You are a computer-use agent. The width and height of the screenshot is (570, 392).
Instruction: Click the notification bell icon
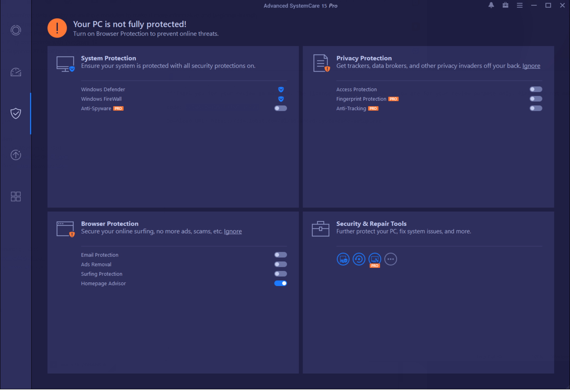[x=491, y=5]
